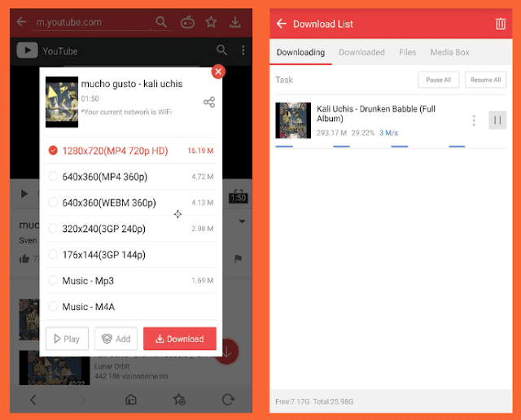Switch to the Downloading tab

tap(300, 52)
